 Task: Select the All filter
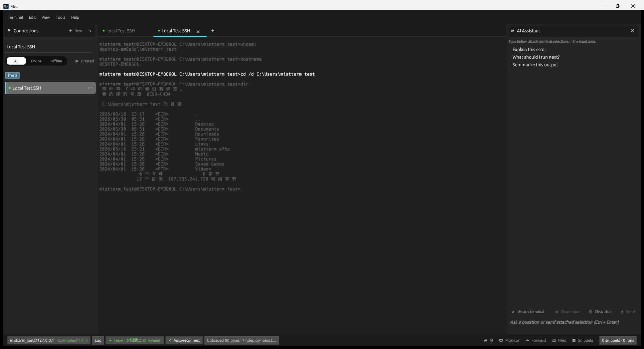[x=16, y=61]
